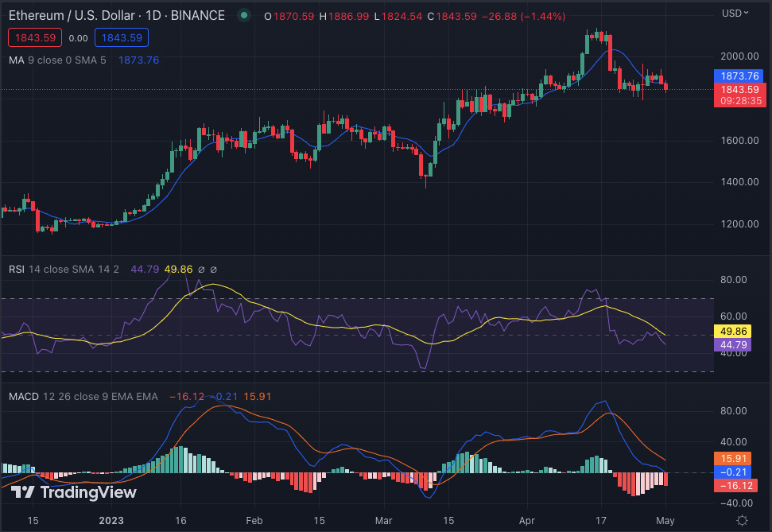This screenshot has width=772, height=532.
Task: Click the 1400.00 price axis level
Action: [x=739, y=182]
